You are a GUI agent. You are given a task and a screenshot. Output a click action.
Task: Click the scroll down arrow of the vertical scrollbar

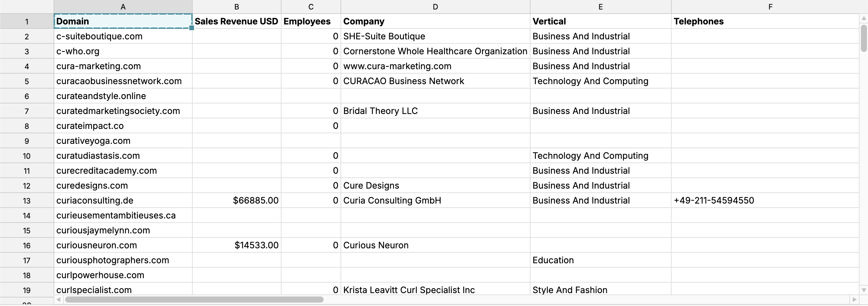coord(864,290)
